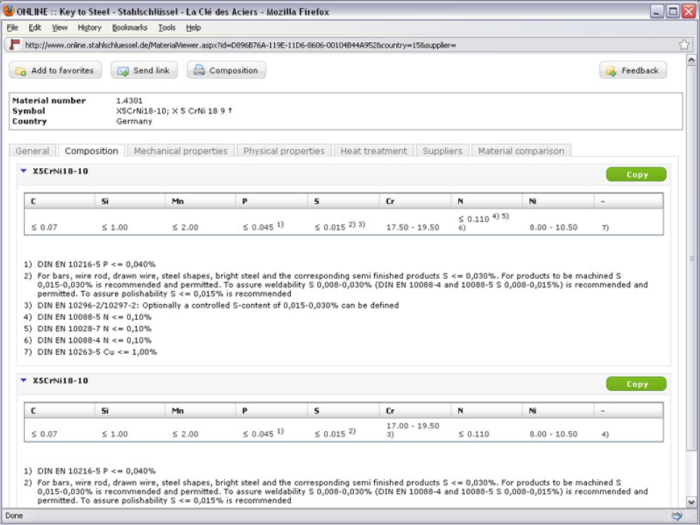Viewport: 700px width, 525px height.
Task: Click the site favicon in the address bar
Action: click(x=15, y=45)
